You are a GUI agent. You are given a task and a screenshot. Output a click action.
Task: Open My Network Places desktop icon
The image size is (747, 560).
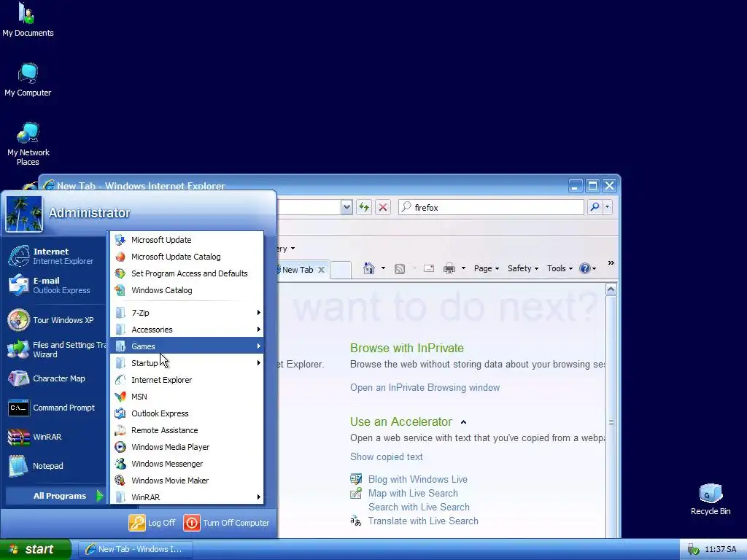(28, 144)
